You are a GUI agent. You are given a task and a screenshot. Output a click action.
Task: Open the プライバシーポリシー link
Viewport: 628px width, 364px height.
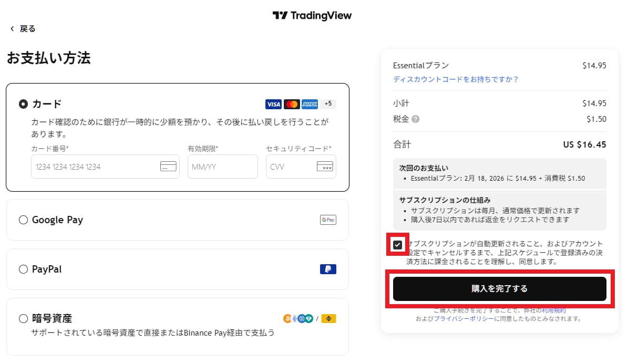click(x=464, y=319)
